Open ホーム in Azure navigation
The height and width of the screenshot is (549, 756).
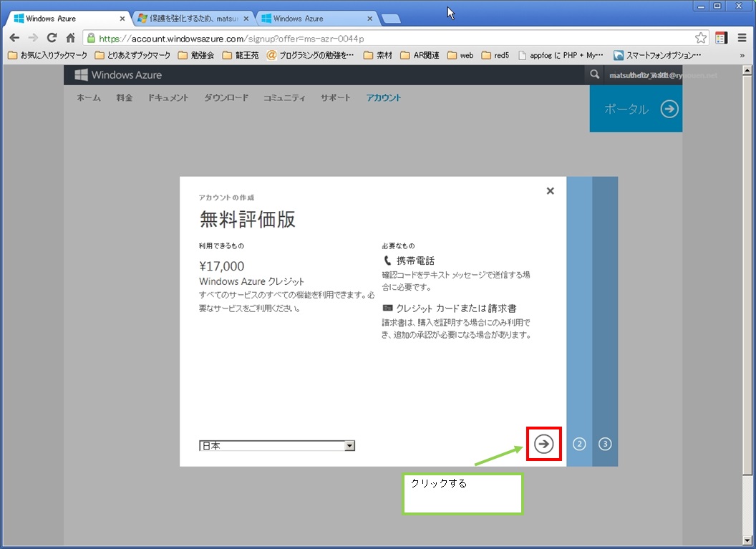click(x=89, y=97)
